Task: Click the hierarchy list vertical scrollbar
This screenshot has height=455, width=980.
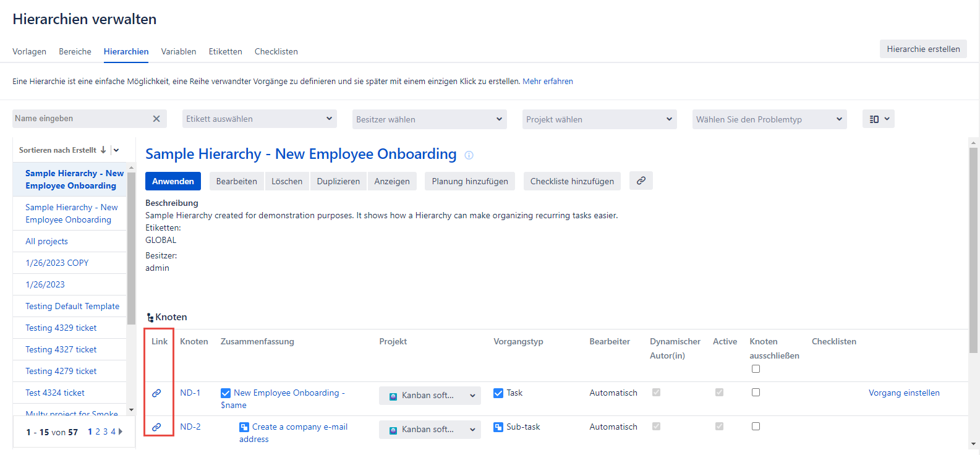Action: tap(131, 247)
